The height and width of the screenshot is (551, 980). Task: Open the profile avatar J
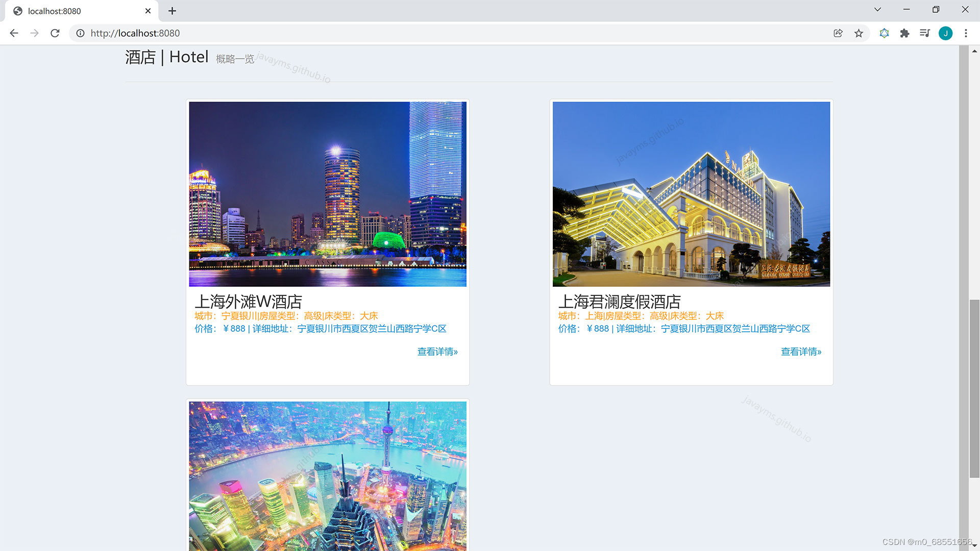(945, 33)
